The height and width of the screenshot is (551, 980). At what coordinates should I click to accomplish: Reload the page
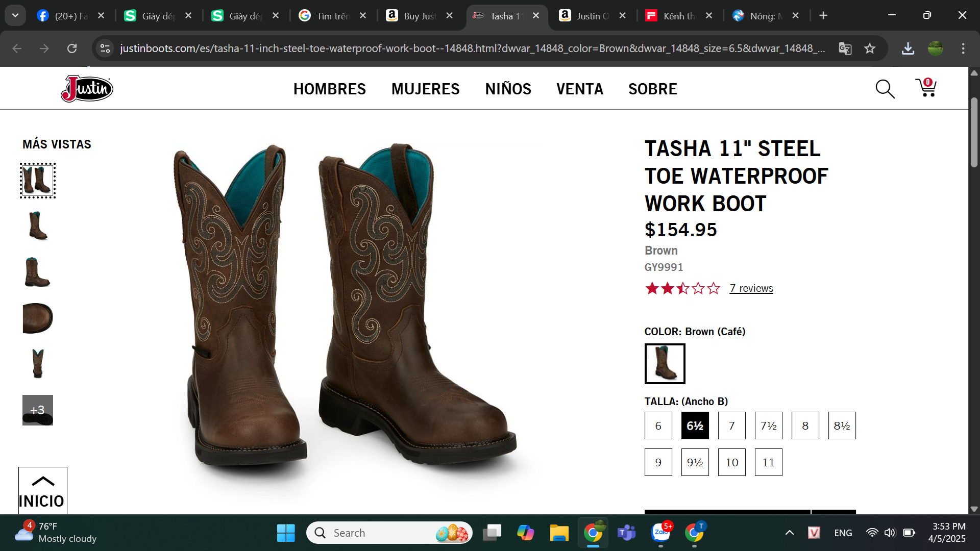(72, 48)
